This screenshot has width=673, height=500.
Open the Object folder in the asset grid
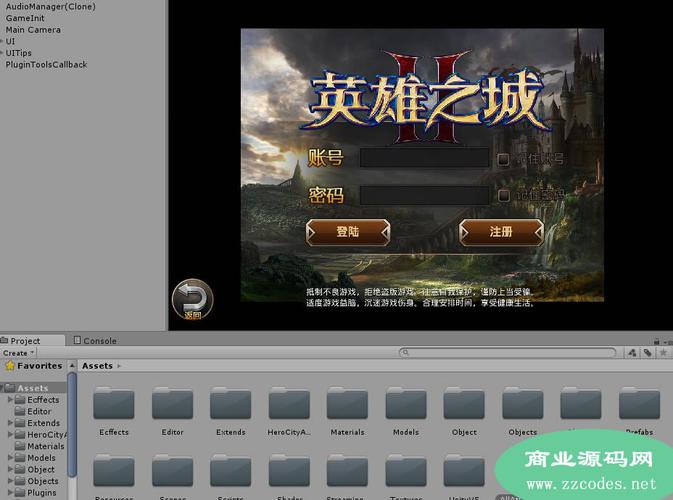tap(464, 403)
